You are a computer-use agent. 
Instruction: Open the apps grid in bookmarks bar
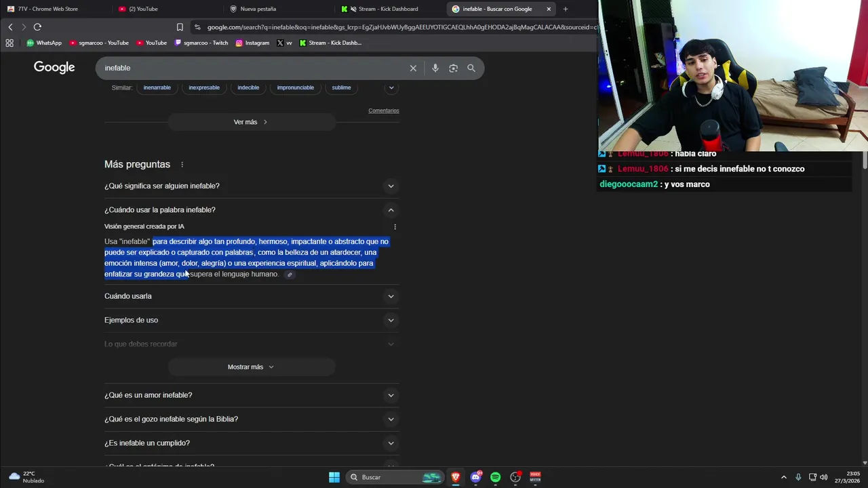click(9, 43)
